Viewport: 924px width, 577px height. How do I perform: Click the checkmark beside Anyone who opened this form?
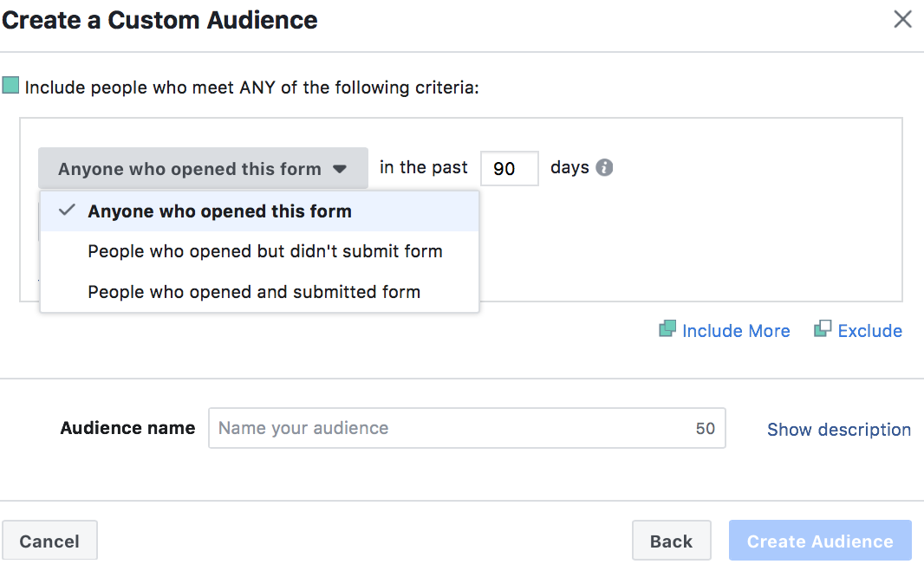click(67, 210)
